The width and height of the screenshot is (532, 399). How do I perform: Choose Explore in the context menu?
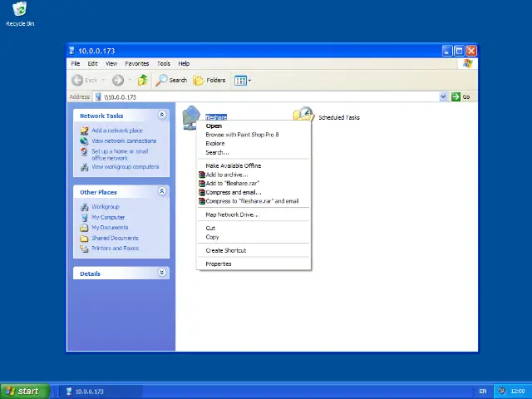tap(254, 144)
